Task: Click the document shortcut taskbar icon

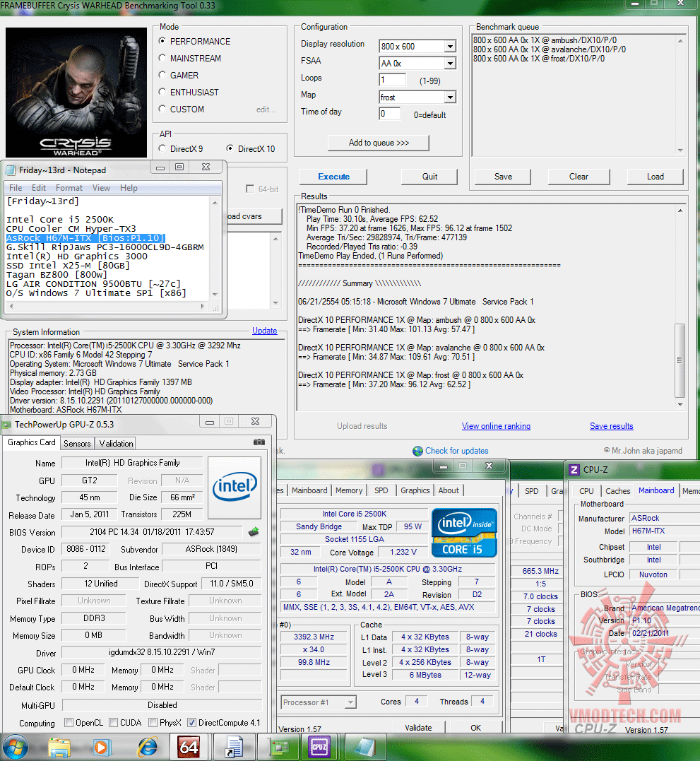Action: [x=234, y=748]
